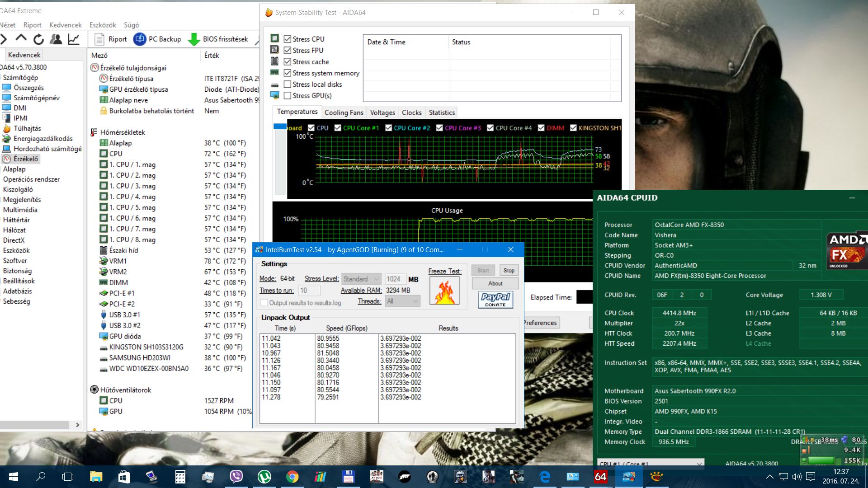Open Google Chrome from taskbar
This screenshot has height=488, width=868.
tap(292, 477)
